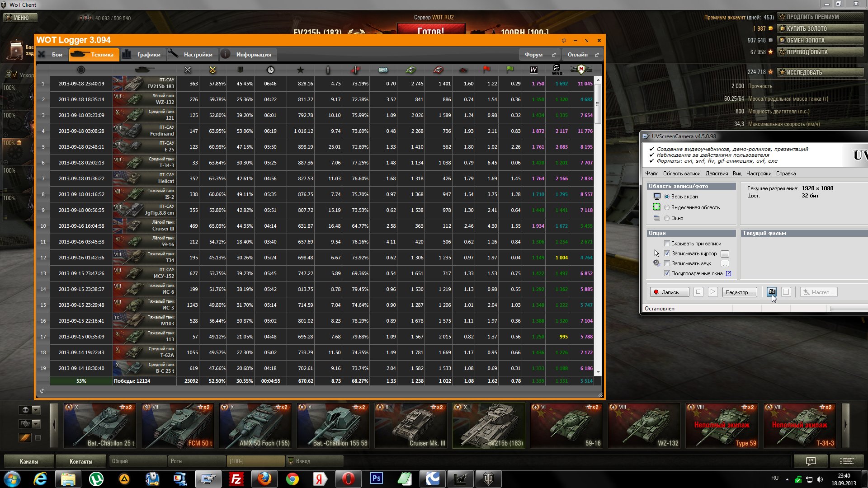Sort by experience star column icon

pyautogui.click(x=300, y=70)
